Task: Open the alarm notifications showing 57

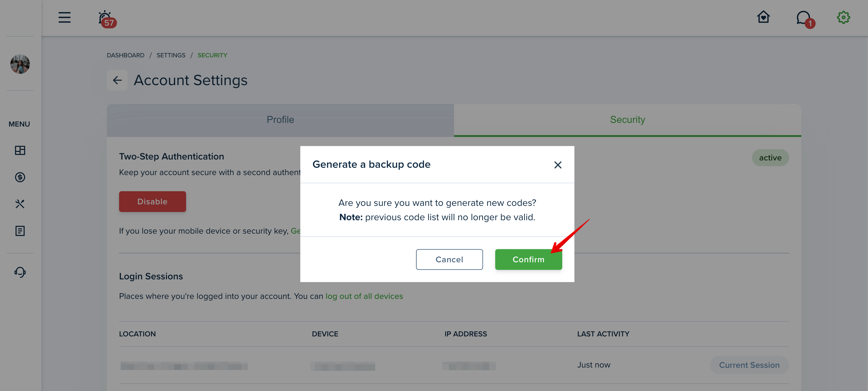Action: [107, 19]
